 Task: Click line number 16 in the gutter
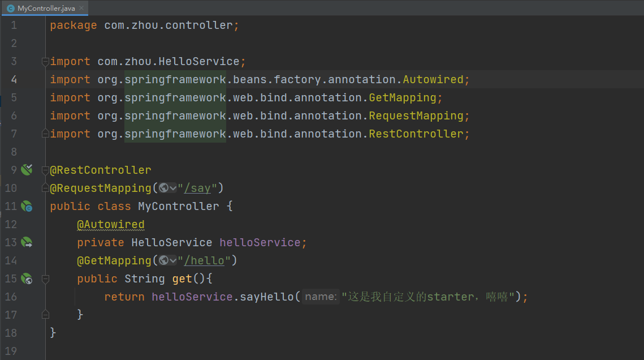(11, 297)
